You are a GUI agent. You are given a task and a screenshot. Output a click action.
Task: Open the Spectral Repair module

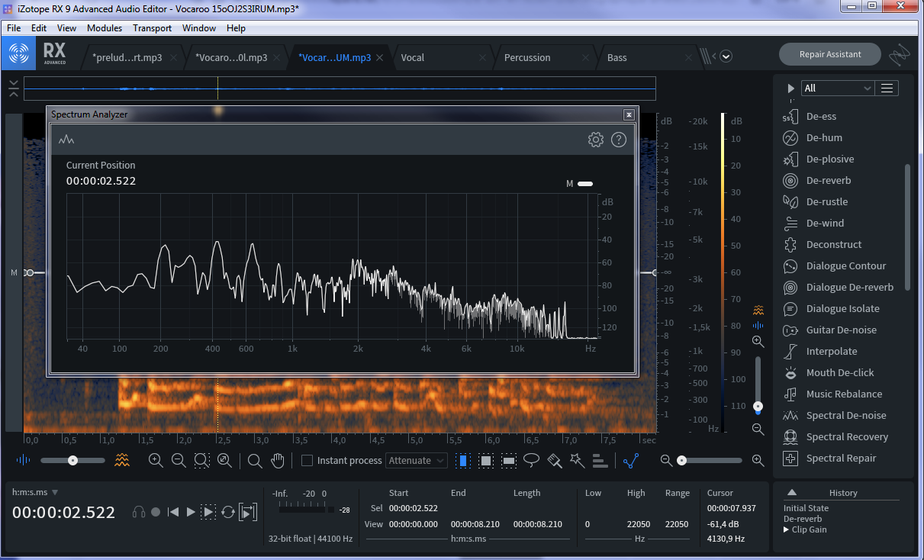pos(843,459)
